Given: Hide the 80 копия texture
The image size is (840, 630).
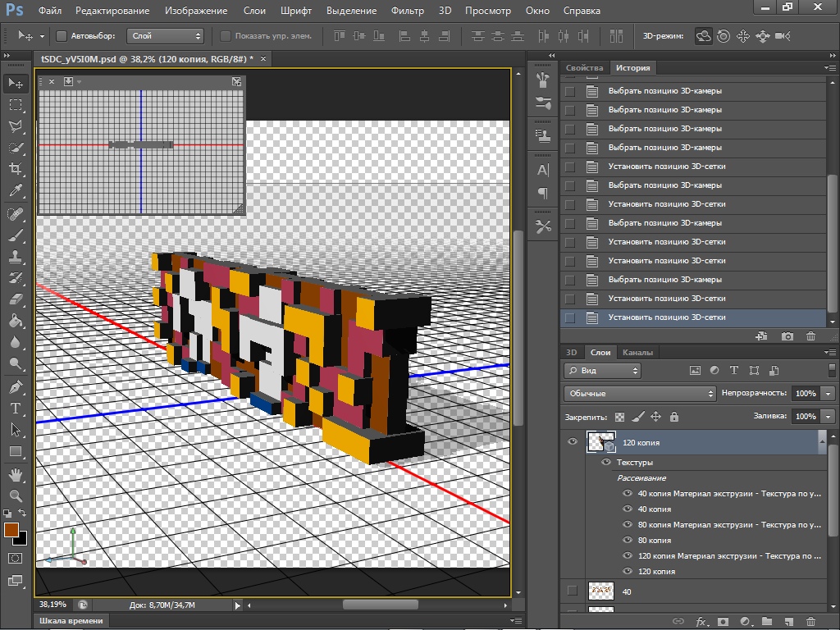Looking at the screenshot, I should (x=628, y=540).
